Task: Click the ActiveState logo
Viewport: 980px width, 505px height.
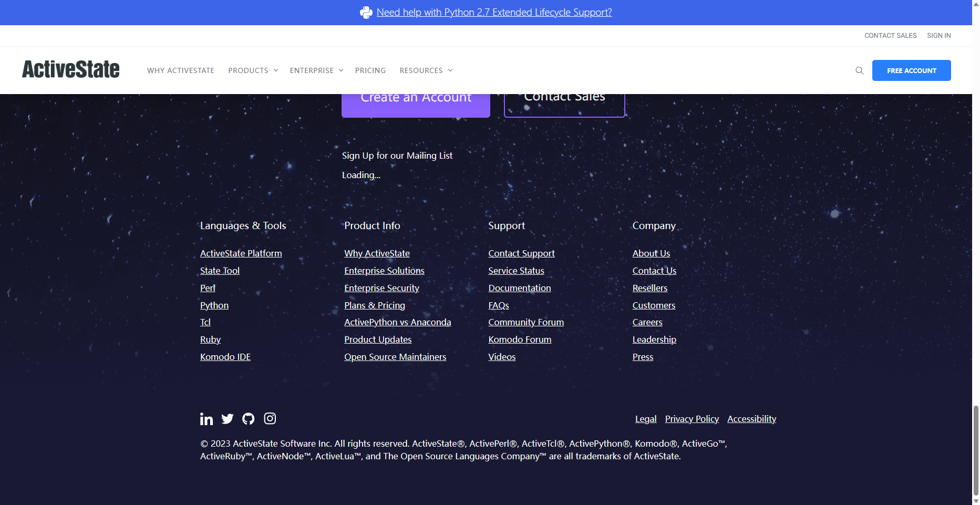Action: pyautogui.click(x=71, y=69)
